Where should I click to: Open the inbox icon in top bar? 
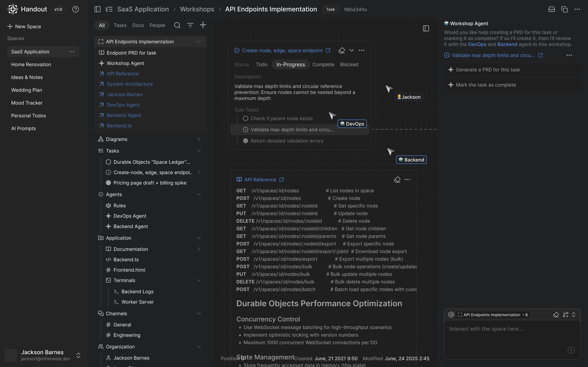(551, 9)
